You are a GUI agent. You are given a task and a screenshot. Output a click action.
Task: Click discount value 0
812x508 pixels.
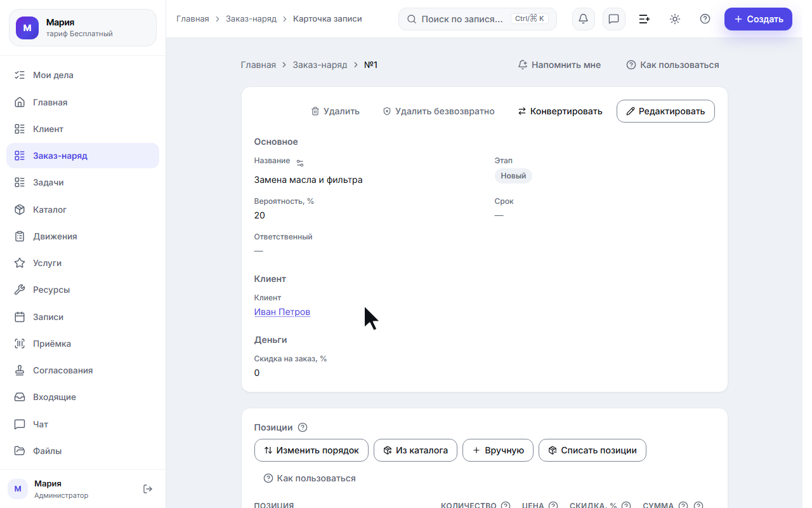(x=257, y=373)
